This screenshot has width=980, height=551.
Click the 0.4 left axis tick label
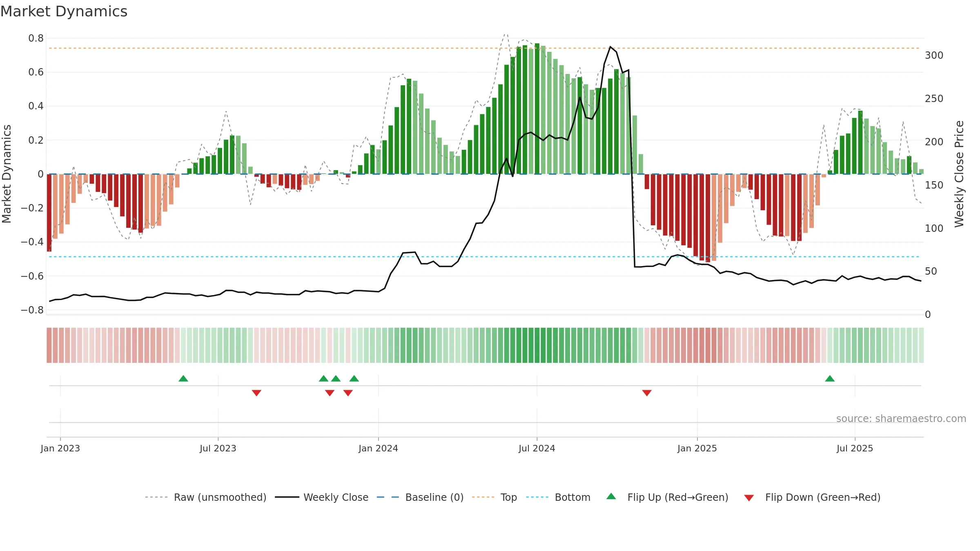coord(36,106)
